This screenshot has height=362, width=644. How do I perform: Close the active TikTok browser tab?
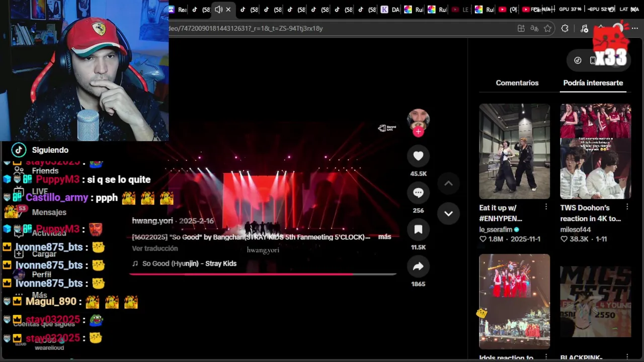tap(228, 10)
